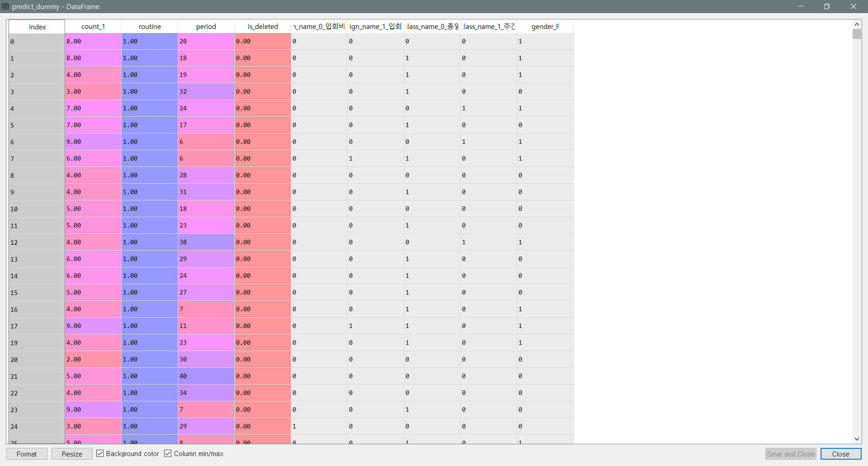The image size is (868, 466).
Task: Click count_1 cell 8.00 in row 0
Action: [x=93, y=41]
